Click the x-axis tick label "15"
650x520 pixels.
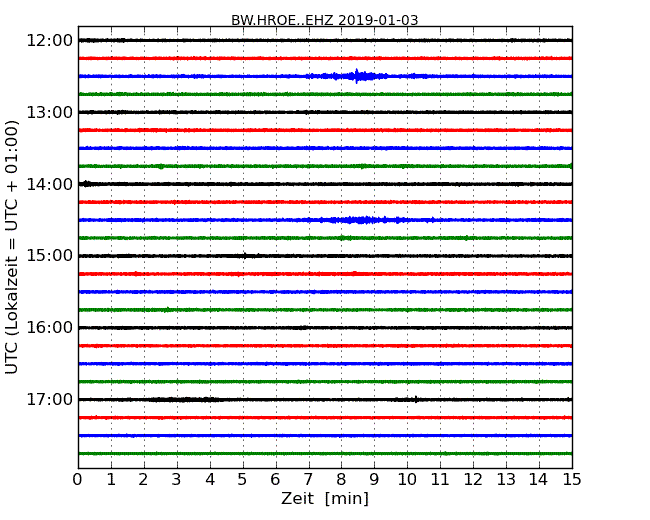(572, 480)
